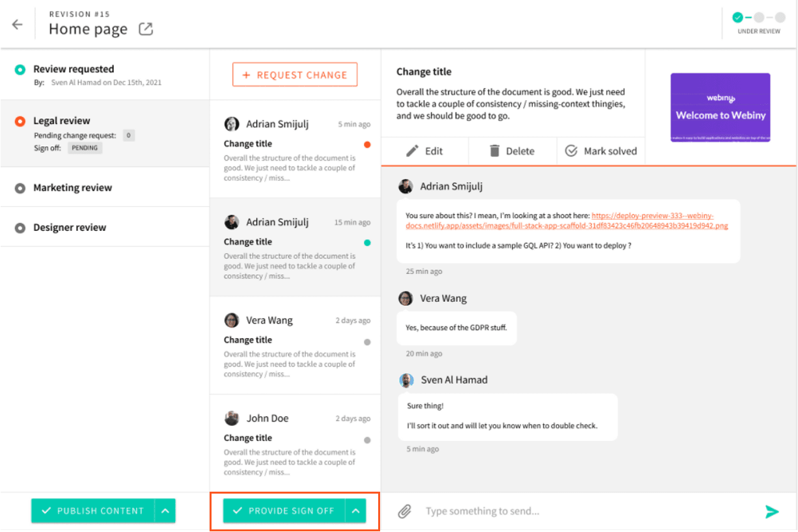The height and width of the screenshot is (532, 798).
Task: Click the trash Delete icon
Action: (x=495, y=151)
